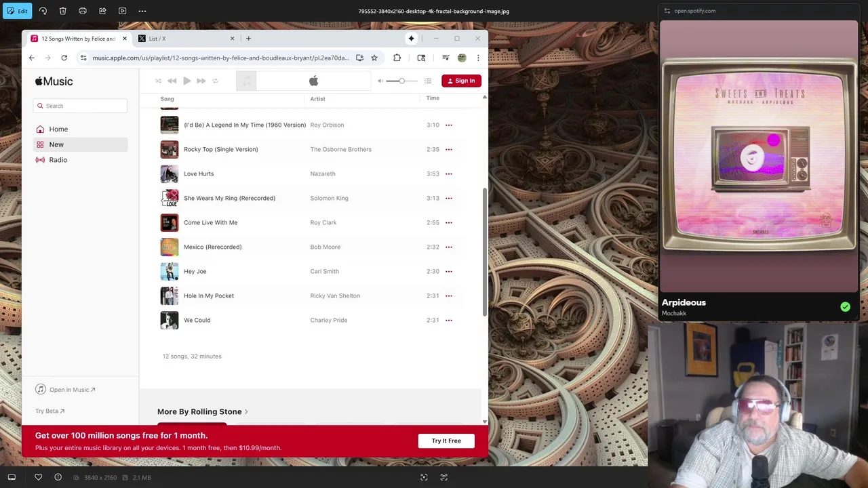The image size is (868, 488).
Task: Switch to the 'List / X' browser tab
Action: pos(184,39)
